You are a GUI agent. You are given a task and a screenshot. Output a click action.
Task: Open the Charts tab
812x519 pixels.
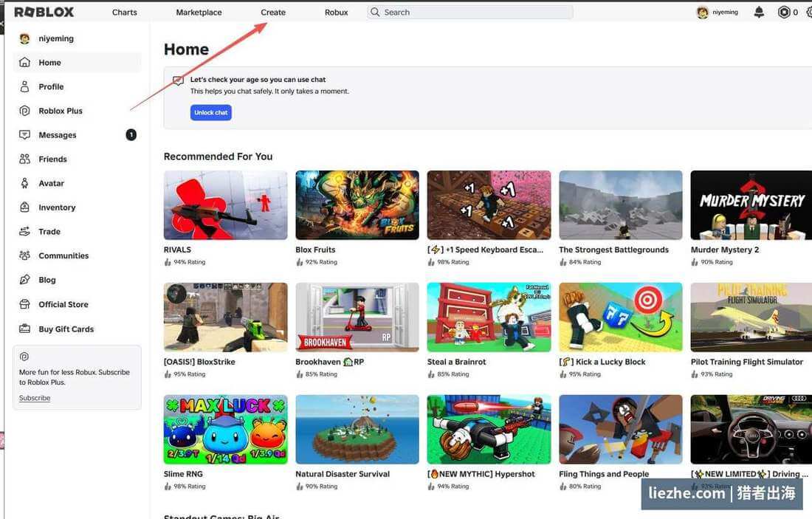tap(124, 12)
